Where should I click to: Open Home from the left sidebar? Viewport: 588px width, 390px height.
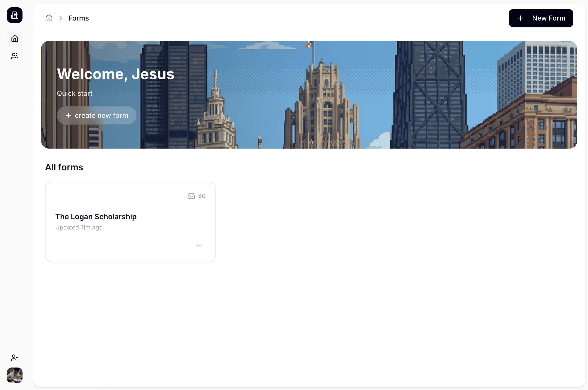pos(15,39)
